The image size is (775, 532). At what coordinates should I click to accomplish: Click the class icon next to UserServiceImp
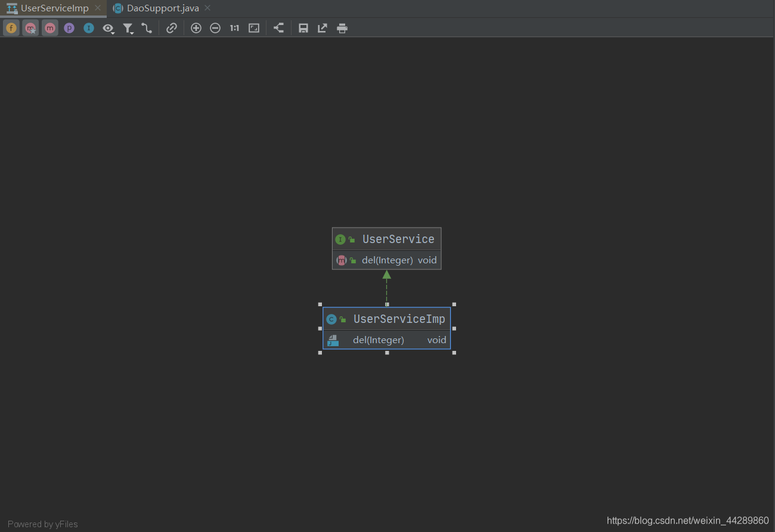tap(331, 319)
